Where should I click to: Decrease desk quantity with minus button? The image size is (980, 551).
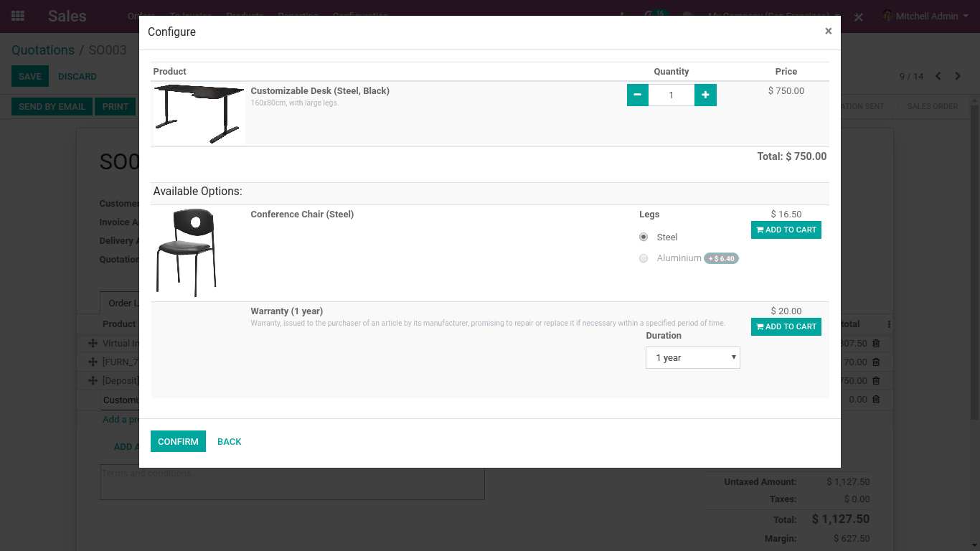pos(637,95)
